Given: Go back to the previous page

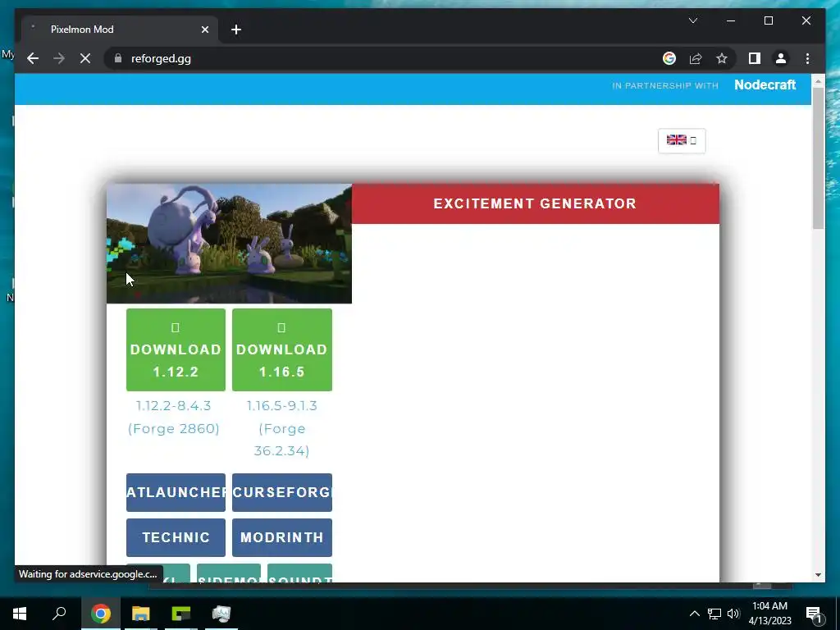Looking at the screenshot, I should point(33,58).
